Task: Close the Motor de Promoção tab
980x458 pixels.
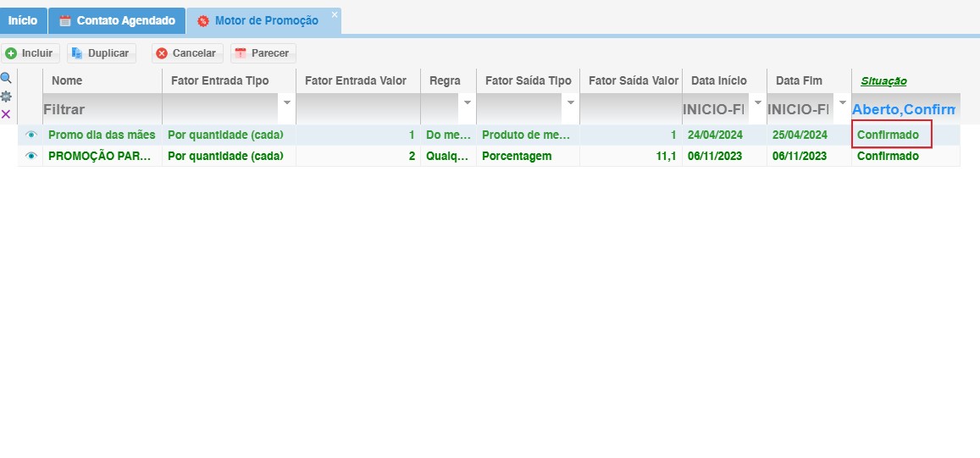Action: [x=334, y=15]
